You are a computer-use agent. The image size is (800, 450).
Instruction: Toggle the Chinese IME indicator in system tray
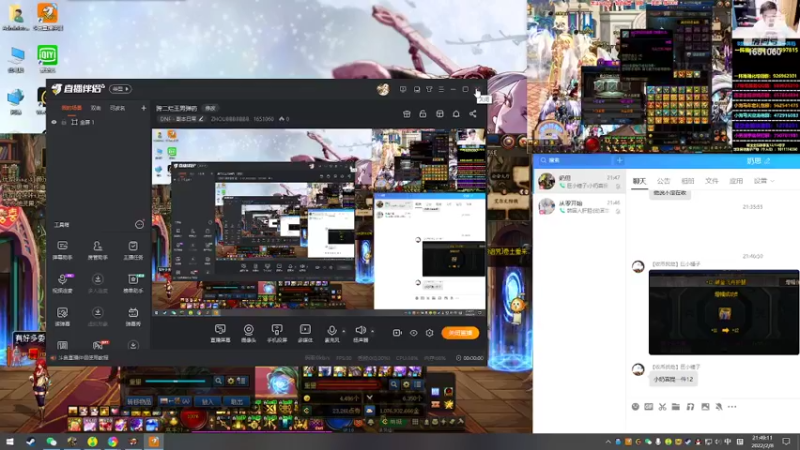click(728, 441)
